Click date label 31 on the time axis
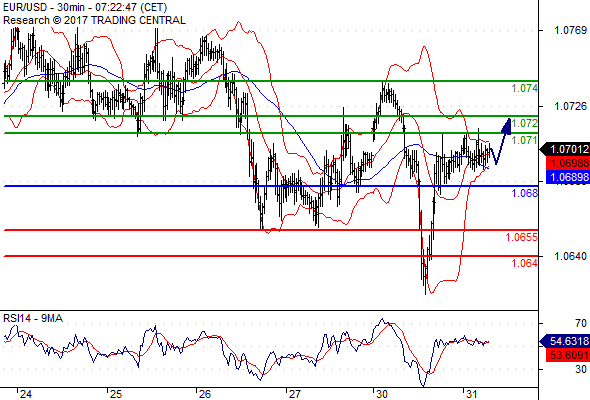This screenshot has height=400, width=590. pos(471,394)
